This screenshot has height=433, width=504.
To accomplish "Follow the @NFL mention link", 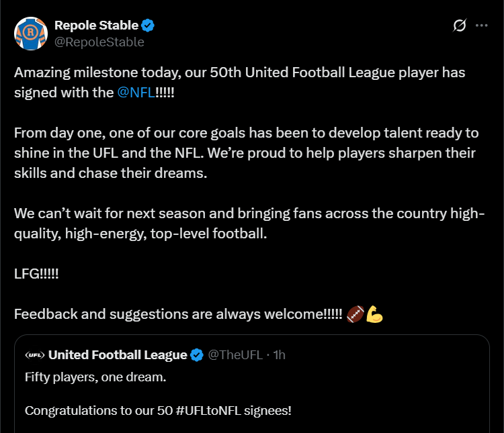I will (x=136, y=93).
